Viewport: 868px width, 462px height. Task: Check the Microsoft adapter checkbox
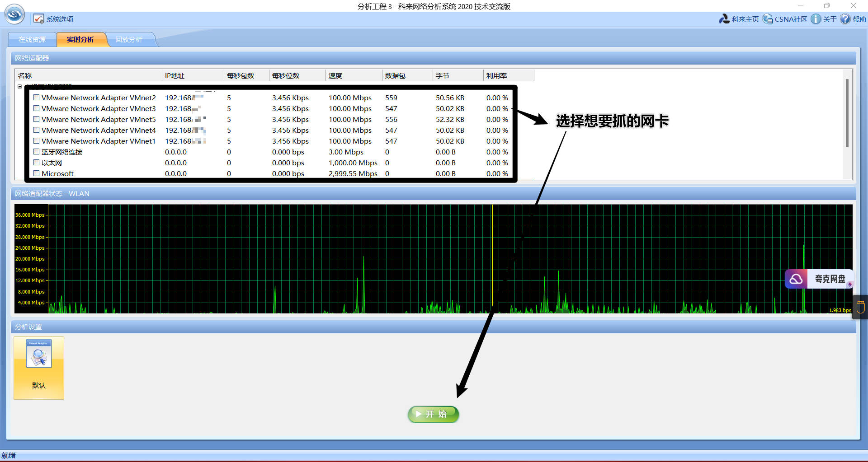tap(36, 173)
